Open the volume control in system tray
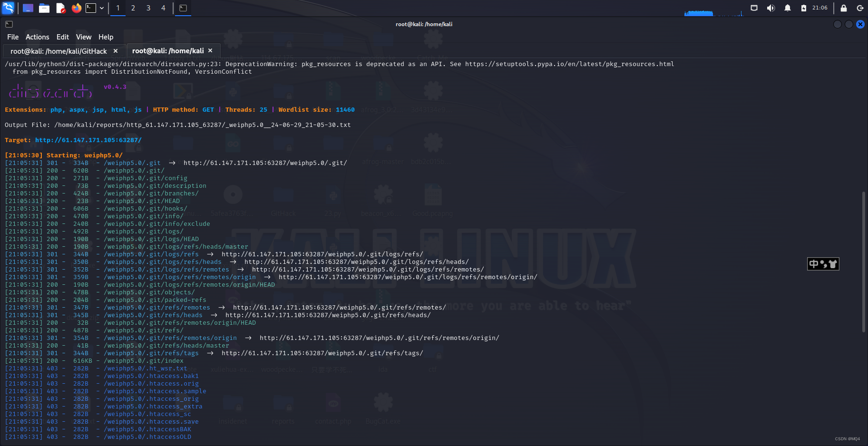The width and height of the screenshot is (868, 446). tap(771, 8)
